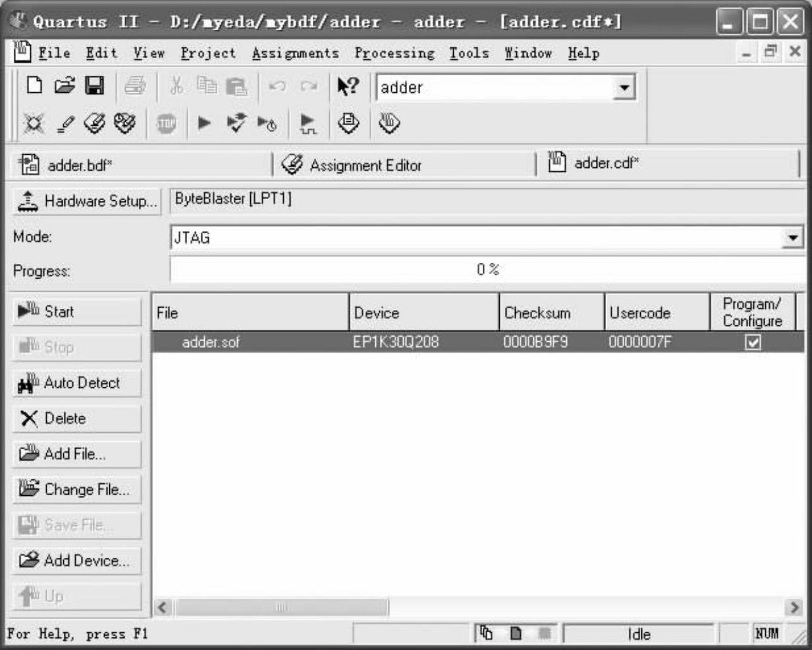812x650 pixels.
Task: Click the Add File... button
Action: pyautogui.click(x=76, y=454)
